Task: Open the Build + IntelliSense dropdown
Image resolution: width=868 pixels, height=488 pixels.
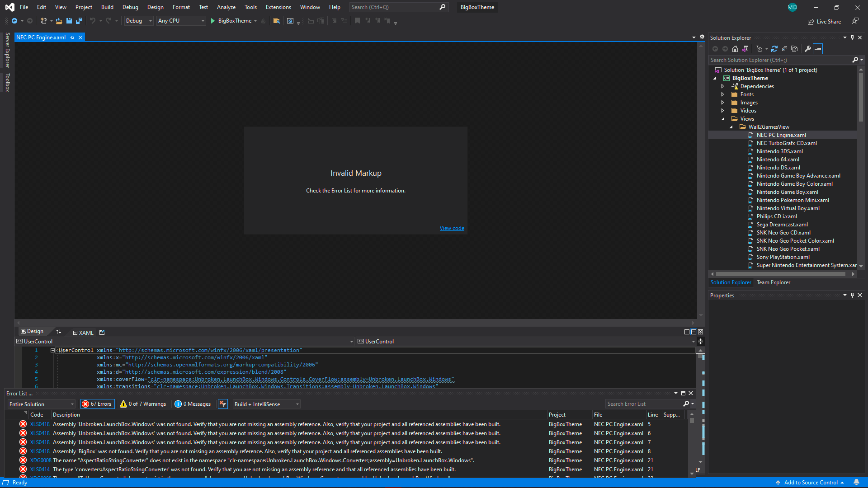Action: [266, 404]
